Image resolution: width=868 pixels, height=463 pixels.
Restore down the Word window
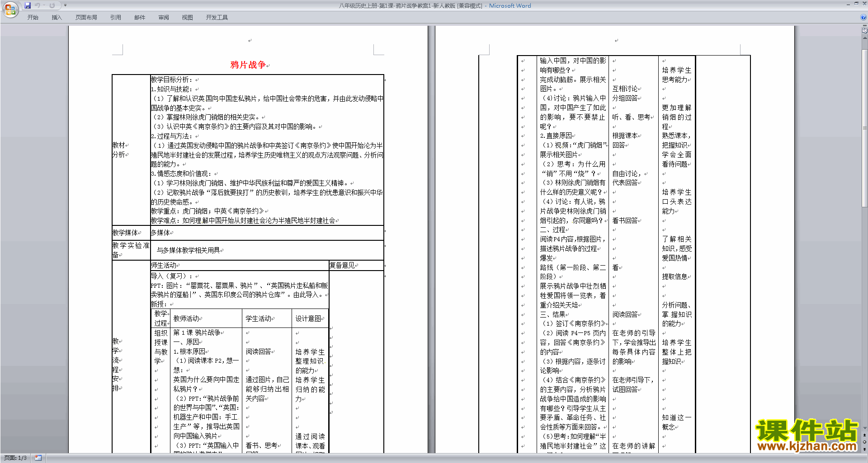856,4
